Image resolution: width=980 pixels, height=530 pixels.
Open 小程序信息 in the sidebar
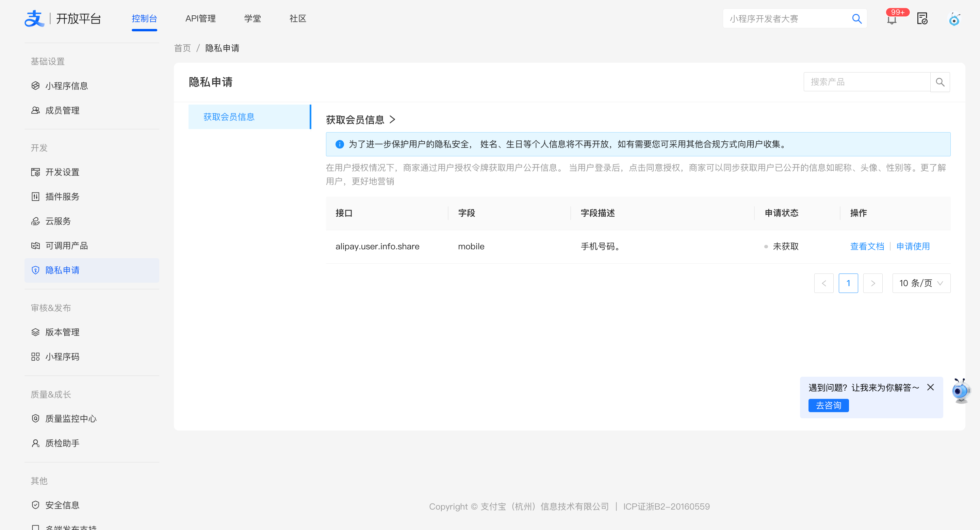[67, 86]
